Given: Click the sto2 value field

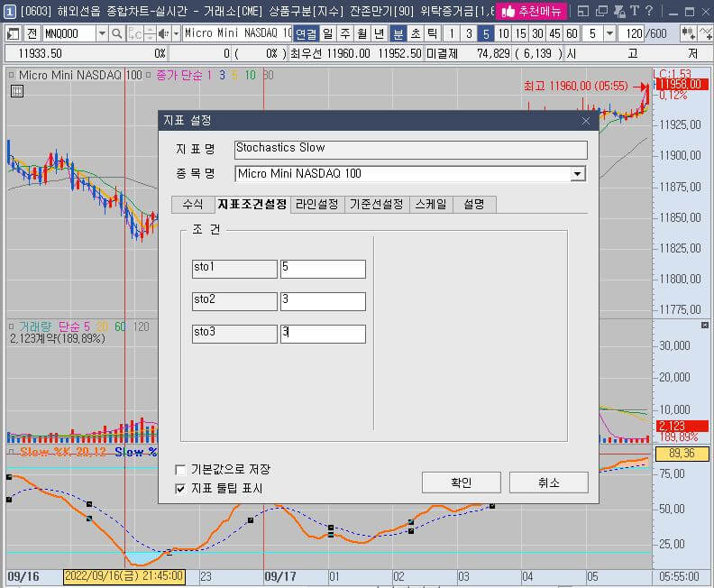Looking at the screenshot, I should coord(323,301).
